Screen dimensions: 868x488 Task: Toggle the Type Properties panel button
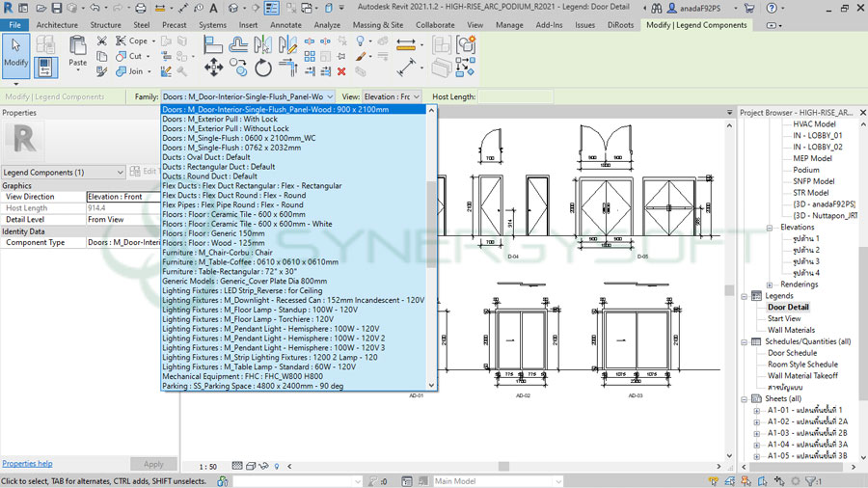point(45,67)
